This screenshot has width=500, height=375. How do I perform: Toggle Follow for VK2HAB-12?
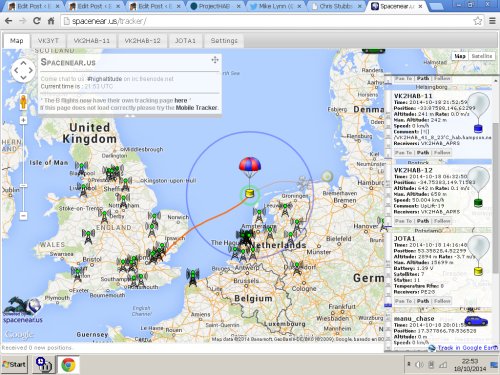coord(442,221)
